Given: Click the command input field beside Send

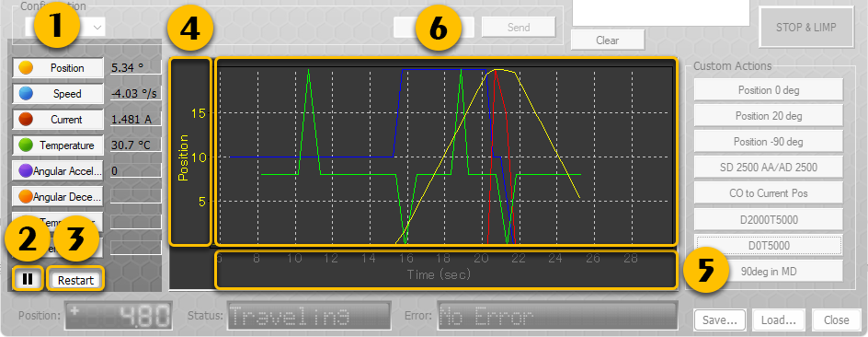Looking at the screenshot, I should (434, 27).
